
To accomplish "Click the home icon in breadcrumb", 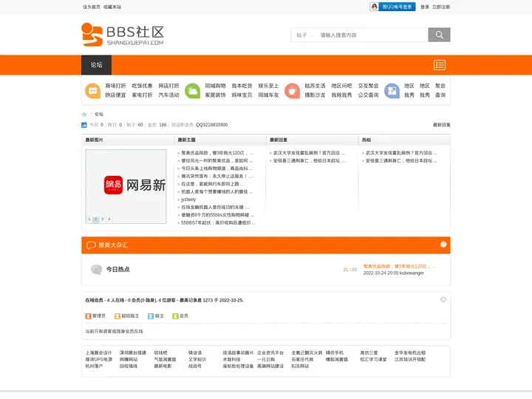I will (84, 115).
